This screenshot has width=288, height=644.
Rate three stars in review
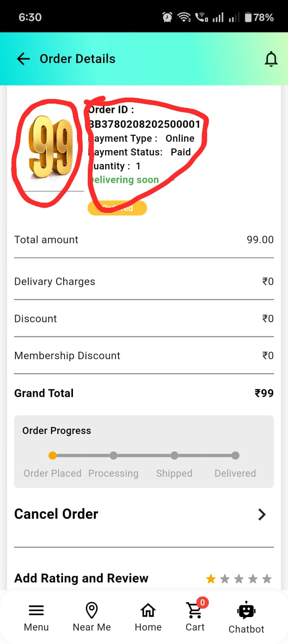pyautogui.click(x=239, y=579)
